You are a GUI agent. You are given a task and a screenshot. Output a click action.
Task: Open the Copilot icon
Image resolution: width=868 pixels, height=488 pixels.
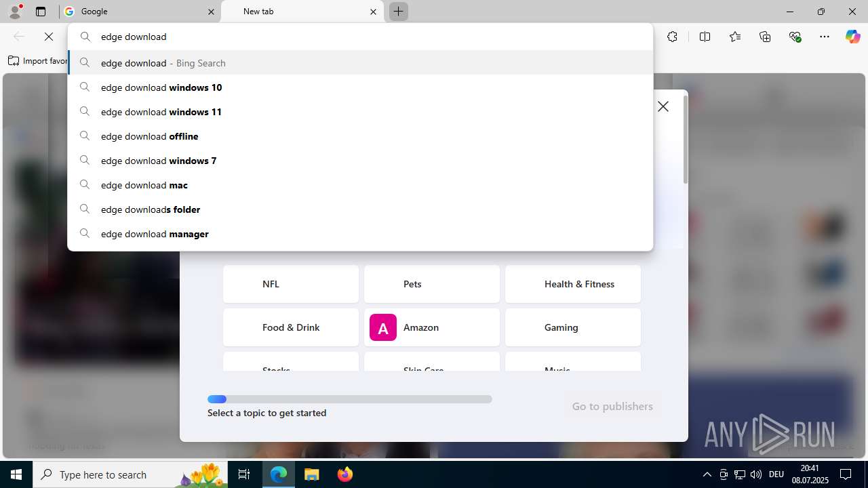tap(852, 37)
